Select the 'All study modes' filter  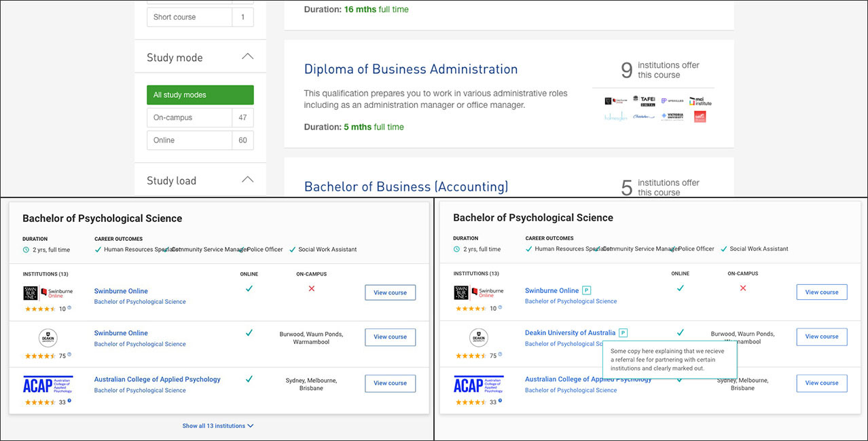[x=200, y=95]
